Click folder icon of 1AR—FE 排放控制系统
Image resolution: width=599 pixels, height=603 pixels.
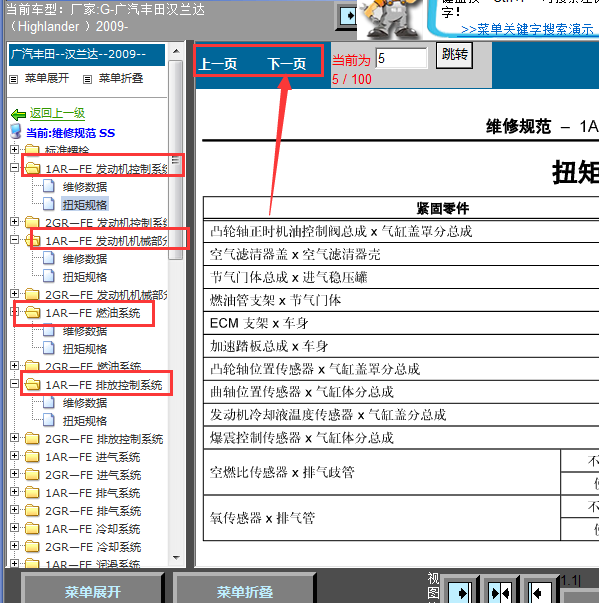(32, 384)
